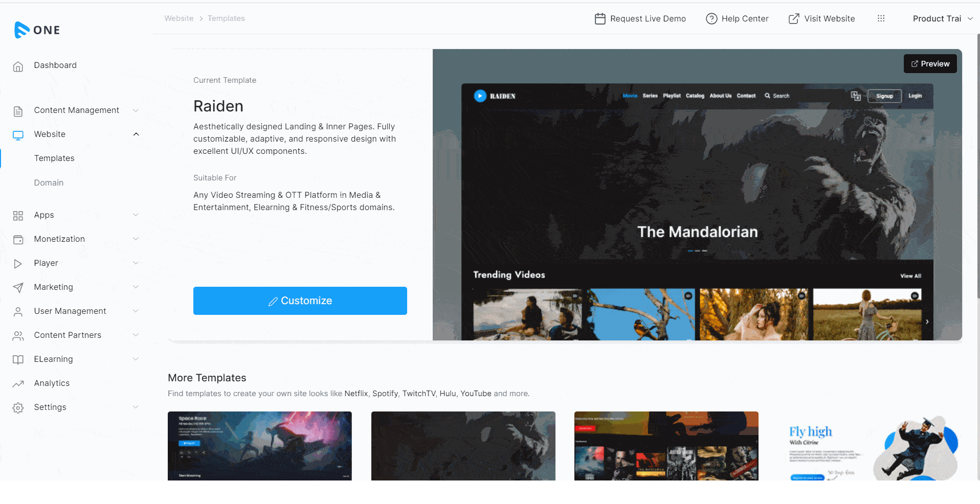Screen dimensions: 980x504
Task: Open the Product Trai account dropdown
Action: (943, 18)
